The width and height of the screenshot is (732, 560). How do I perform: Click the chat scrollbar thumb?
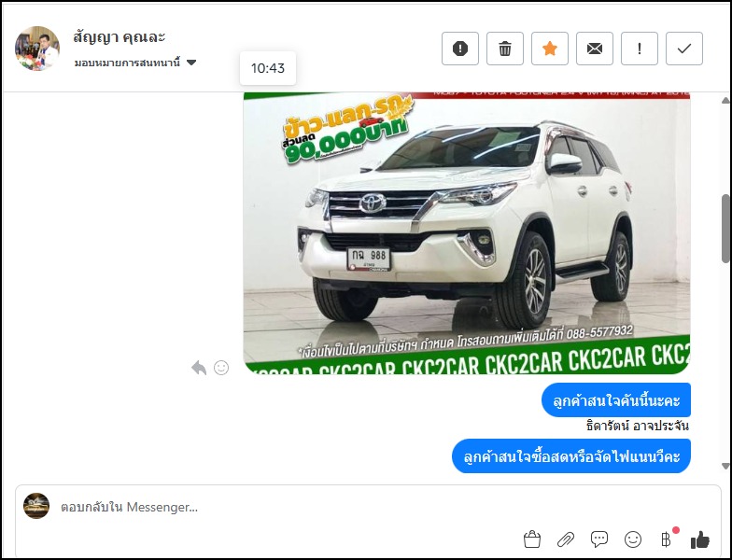pos(725,228)
